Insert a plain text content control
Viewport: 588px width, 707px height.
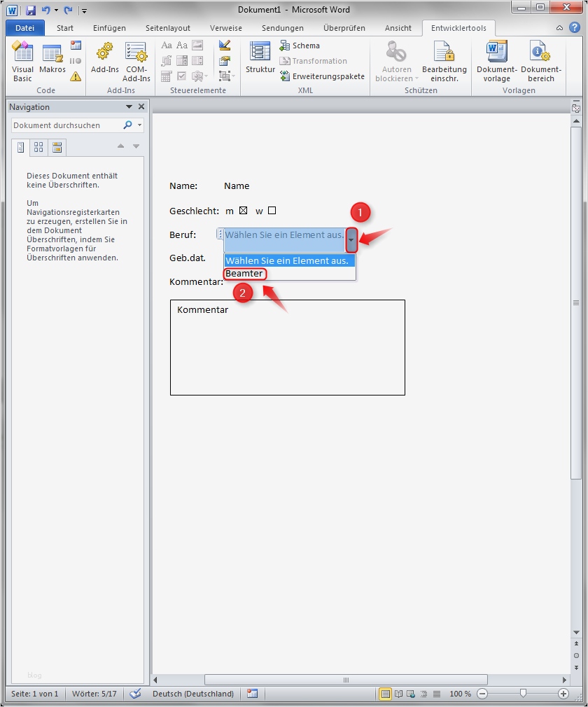click(182, 45)
